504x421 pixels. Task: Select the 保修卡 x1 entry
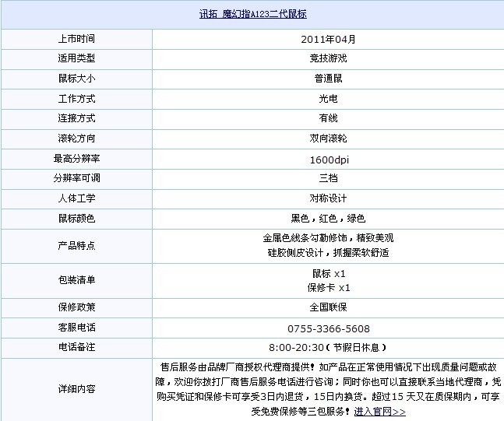click(x=329, y=288)
